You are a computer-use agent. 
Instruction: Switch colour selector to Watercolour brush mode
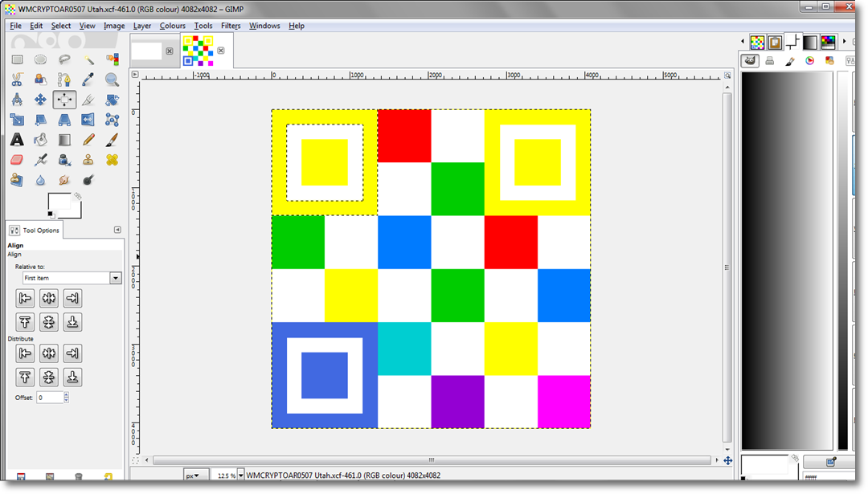(x=790, y=61)
